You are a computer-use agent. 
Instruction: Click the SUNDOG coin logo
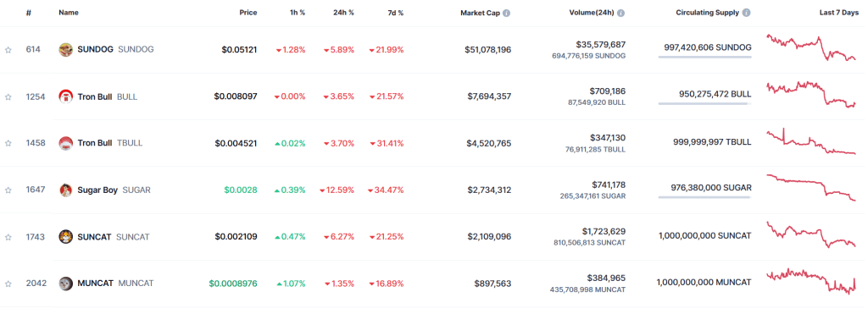coord(66,50)
